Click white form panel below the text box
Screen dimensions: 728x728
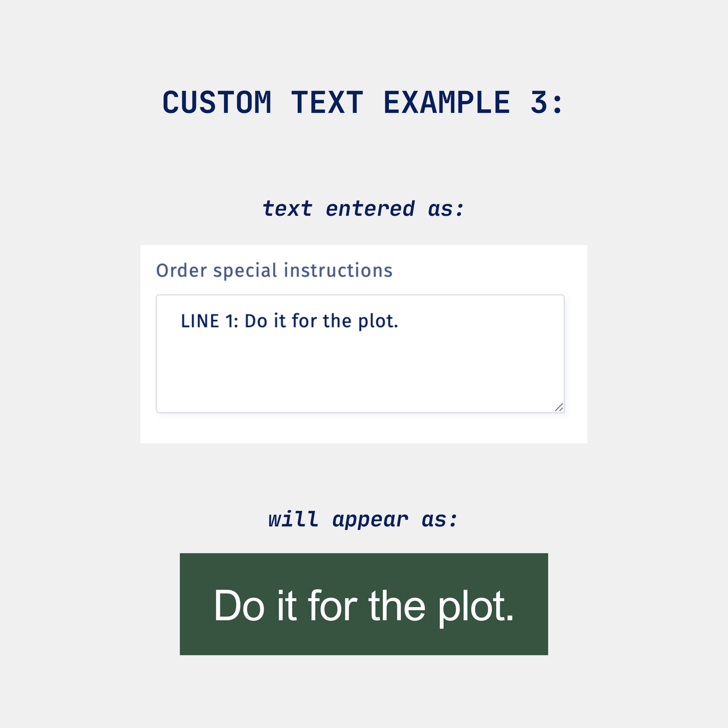tap(364, 428)
